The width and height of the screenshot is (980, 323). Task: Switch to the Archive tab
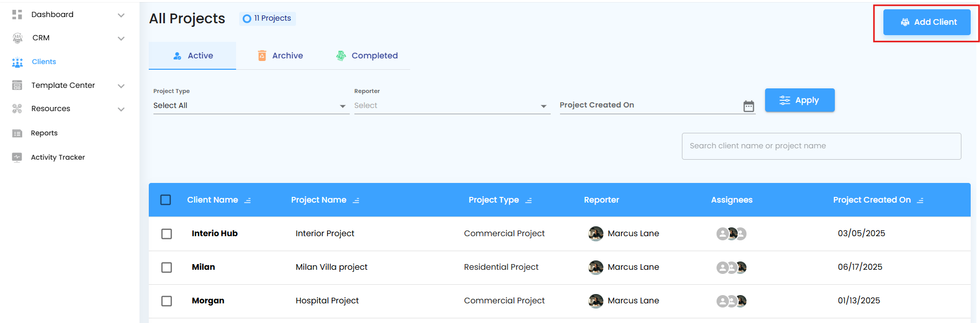coord(281,56)
